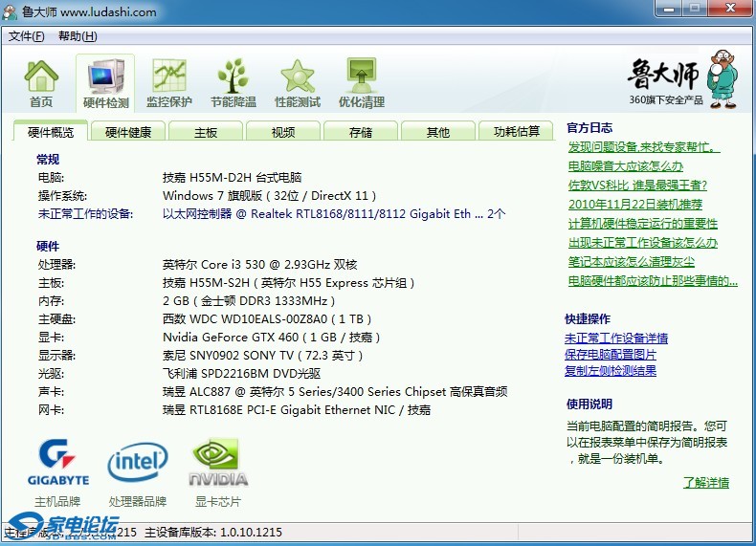
Task: Close the 鲁大师 window
Action: [731, 9]
